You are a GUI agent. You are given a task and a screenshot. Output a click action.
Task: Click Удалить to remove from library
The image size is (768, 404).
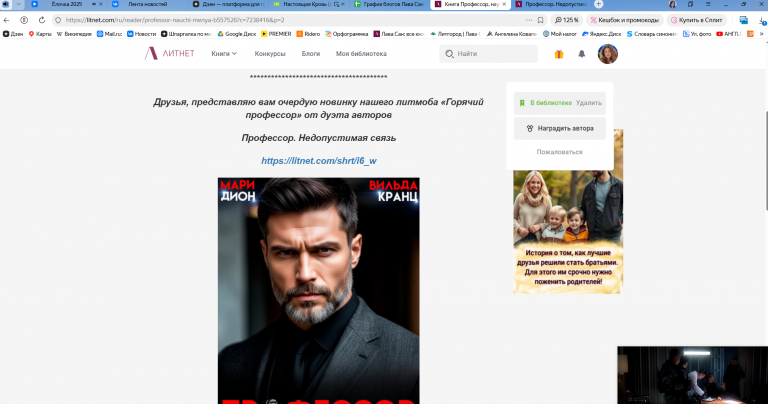click(588, 103)
